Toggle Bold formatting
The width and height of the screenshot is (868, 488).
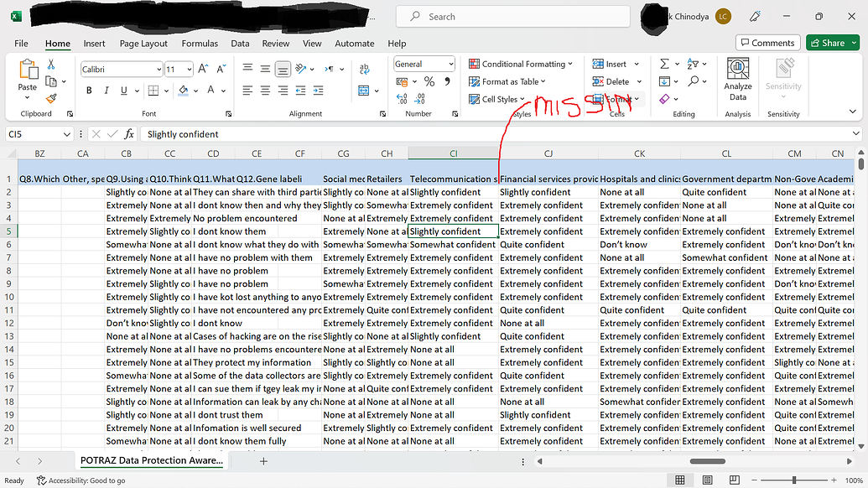click(x=88, y=90)
